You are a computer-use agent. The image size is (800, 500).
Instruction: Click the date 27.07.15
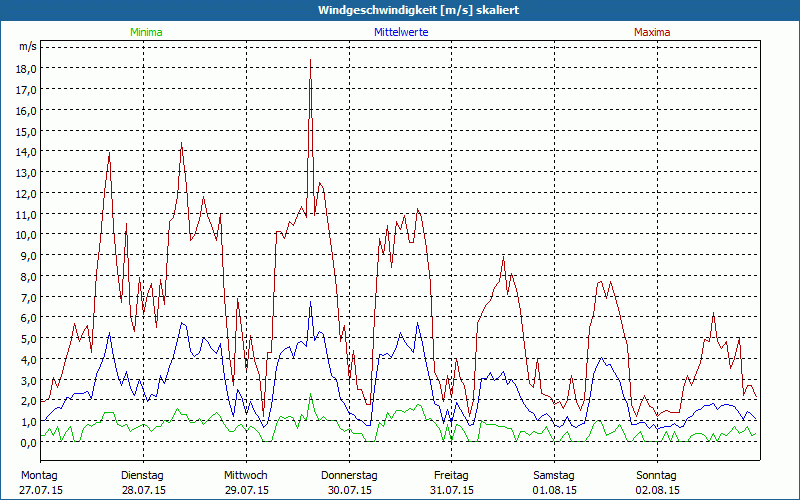[41, 490]
